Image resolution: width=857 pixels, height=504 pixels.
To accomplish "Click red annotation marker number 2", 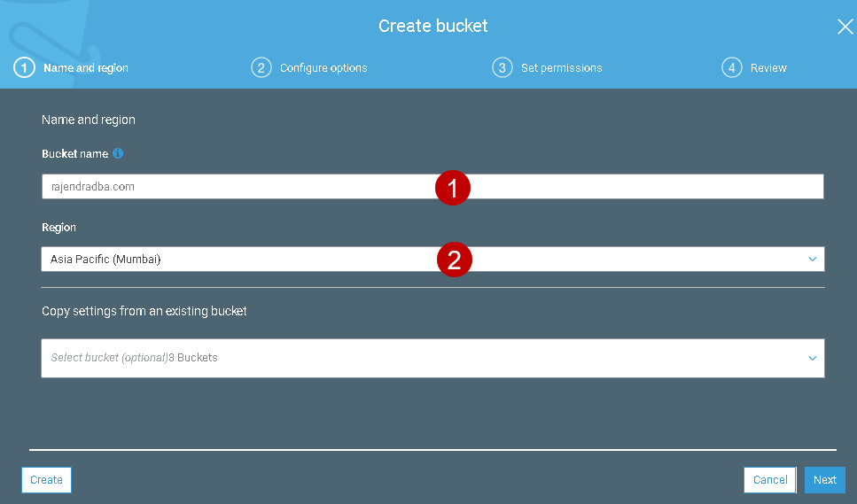I will 453,260.
